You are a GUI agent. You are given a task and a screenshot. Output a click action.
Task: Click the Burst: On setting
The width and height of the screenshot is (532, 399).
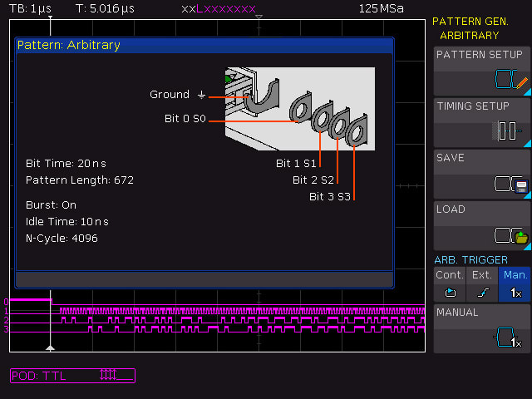point(51,205)
